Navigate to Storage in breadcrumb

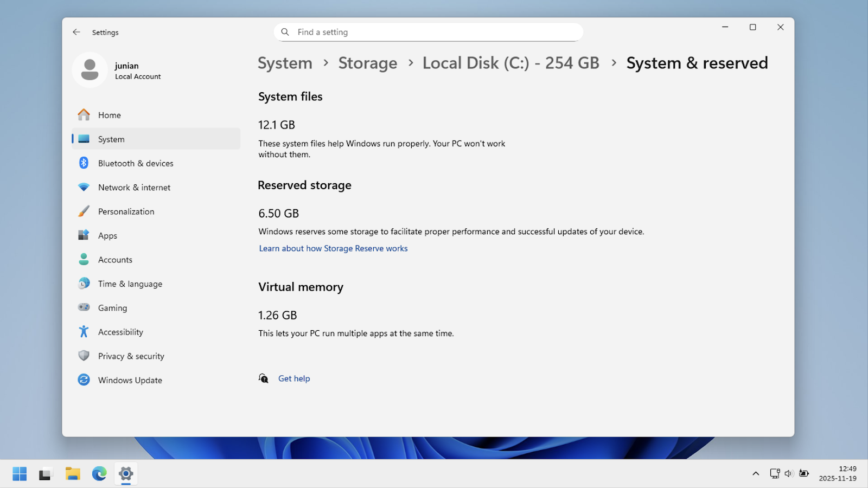(x=368, y=63)
